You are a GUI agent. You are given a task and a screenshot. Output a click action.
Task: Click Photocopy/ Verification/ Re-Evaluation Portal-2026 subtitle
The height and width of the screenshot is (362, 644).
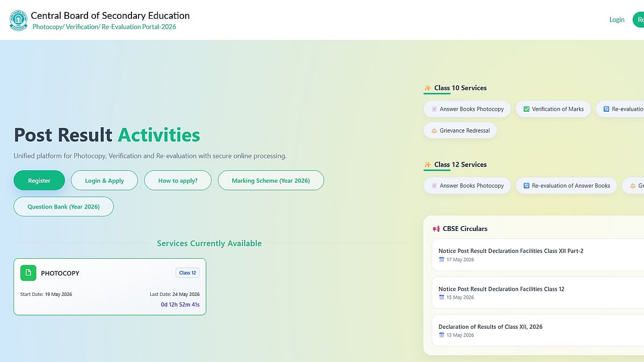point(104,27)
